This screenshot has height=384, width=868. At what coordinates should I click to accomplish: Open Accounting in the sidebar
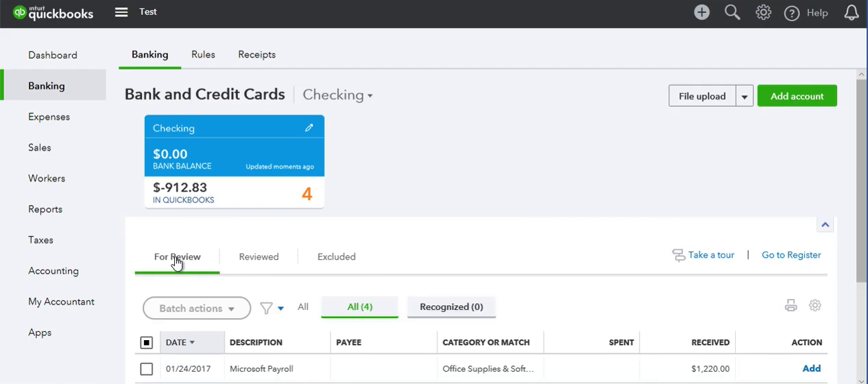click(x=53, y=271)
